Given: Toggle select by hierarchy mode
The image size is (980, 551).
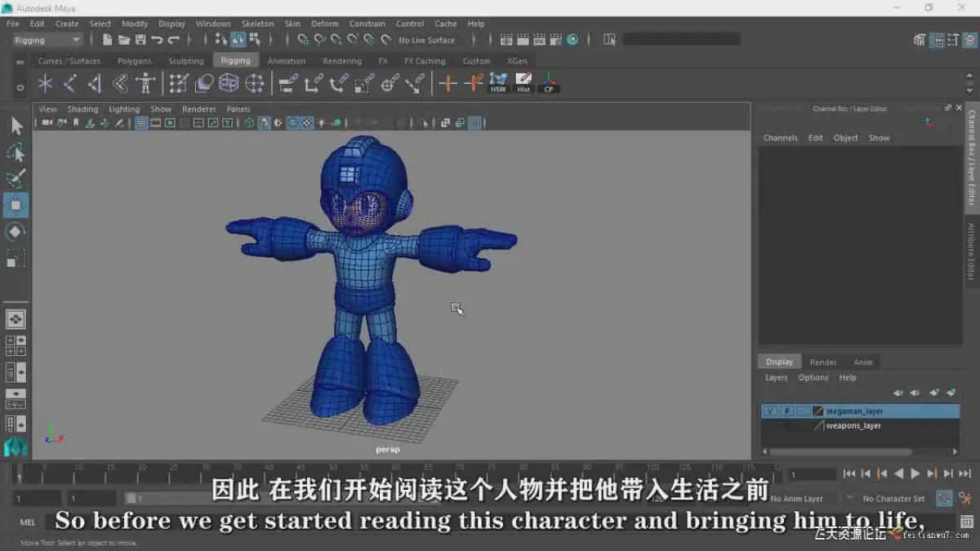Looking at the screenshot, I should 222,40.
